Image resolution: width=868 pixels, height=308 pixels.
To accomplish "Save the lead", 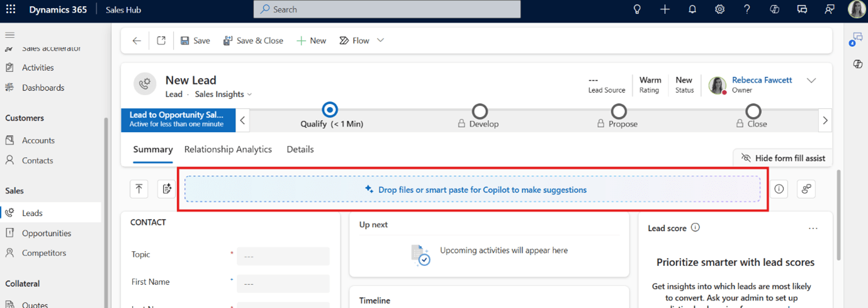I will coord(195,40).
